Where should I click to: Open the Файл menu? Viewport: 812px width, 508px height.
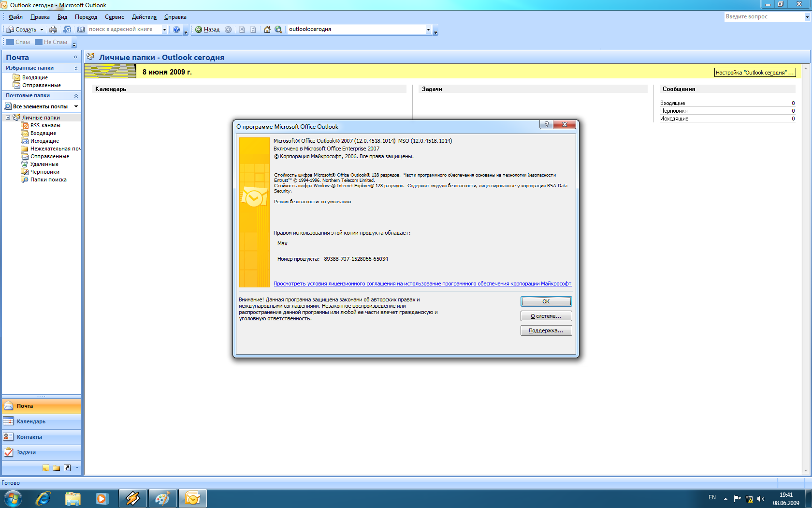coord(15,17)
